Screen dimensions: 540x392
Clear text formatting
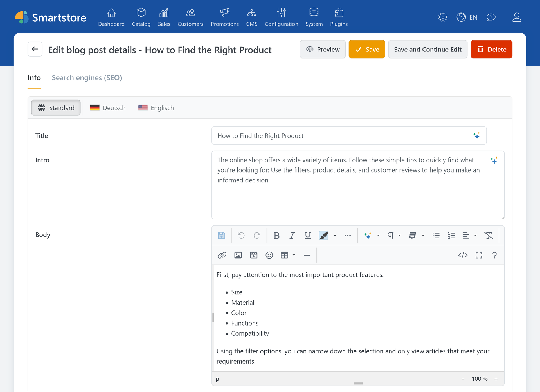click(x=489, y=235)
